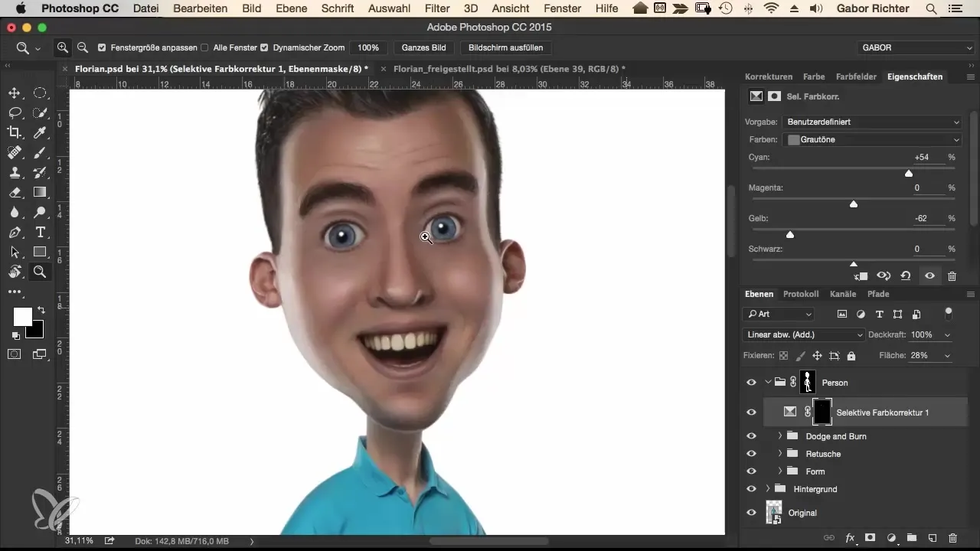This screenshot has height=551, width=980.
Task: Select the History Brush tool
Action: (x=40, y=172)
